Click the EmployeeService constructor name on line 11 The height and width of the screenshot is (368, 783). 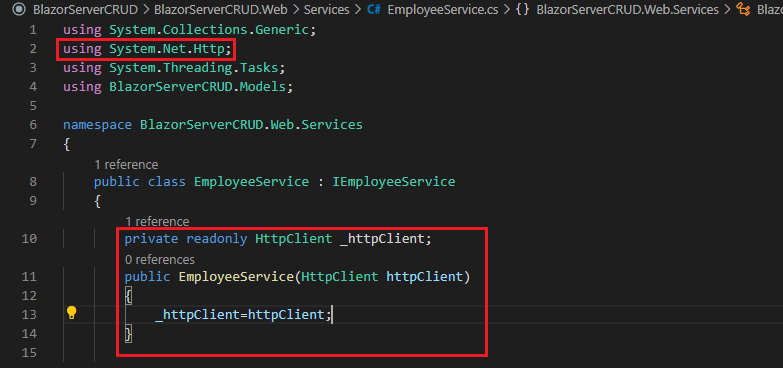click(x=236, y=276)
